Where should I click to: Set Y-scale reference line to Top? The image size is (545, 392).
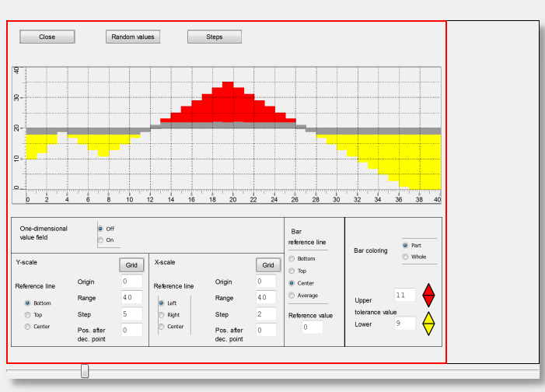[x=28, y=315]
